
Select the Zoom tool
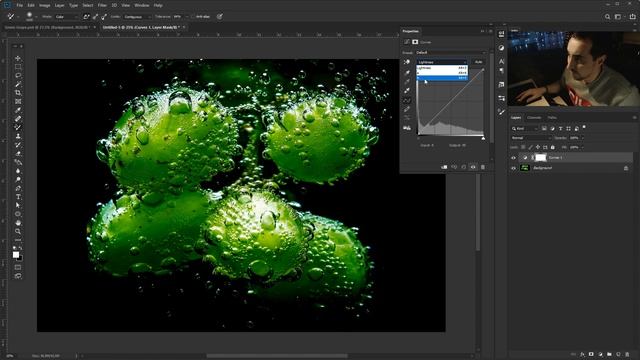18,231
